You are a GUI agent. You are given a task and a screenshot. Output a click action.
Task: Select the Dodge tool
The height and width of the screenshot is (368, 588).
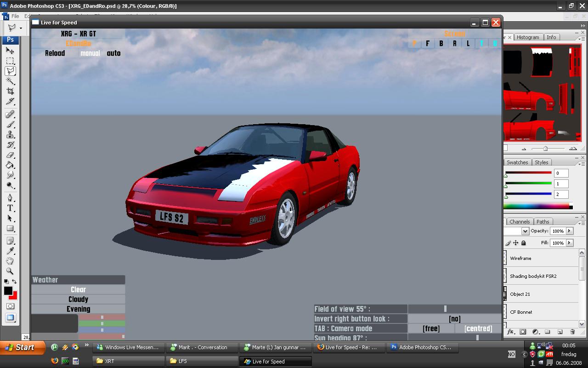point(10,185)
